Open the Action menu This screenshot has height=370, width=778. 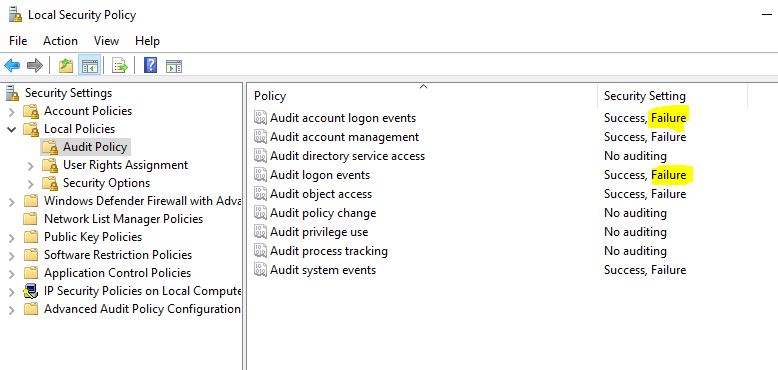[x=61, y=41]
